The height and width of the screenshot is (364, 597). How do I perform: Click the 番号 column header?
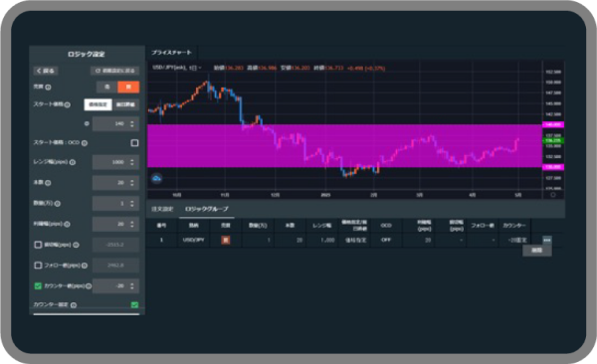pos(162,226)
